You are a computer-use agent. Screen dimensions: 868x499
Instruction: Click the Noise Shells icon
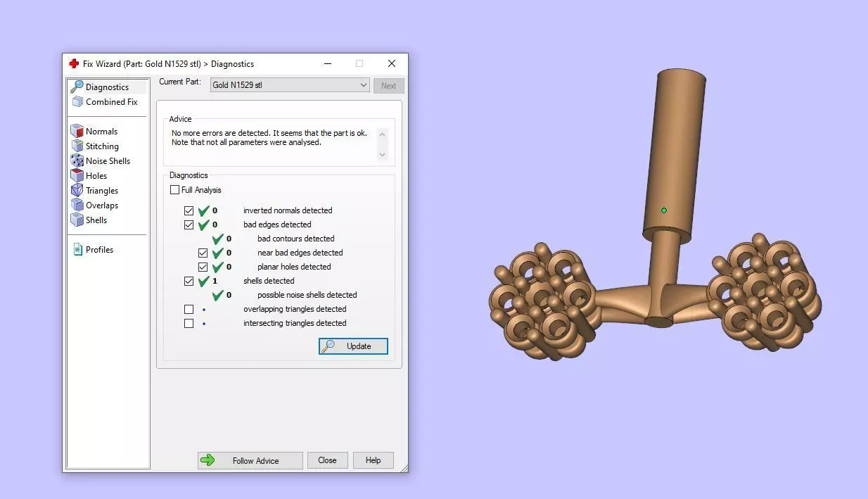pyautogui.click(x=77, y=161)
